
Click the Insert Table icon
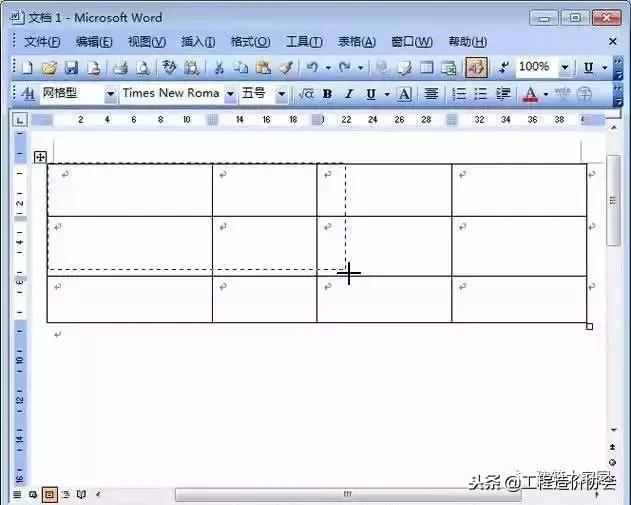pos(427,68)
